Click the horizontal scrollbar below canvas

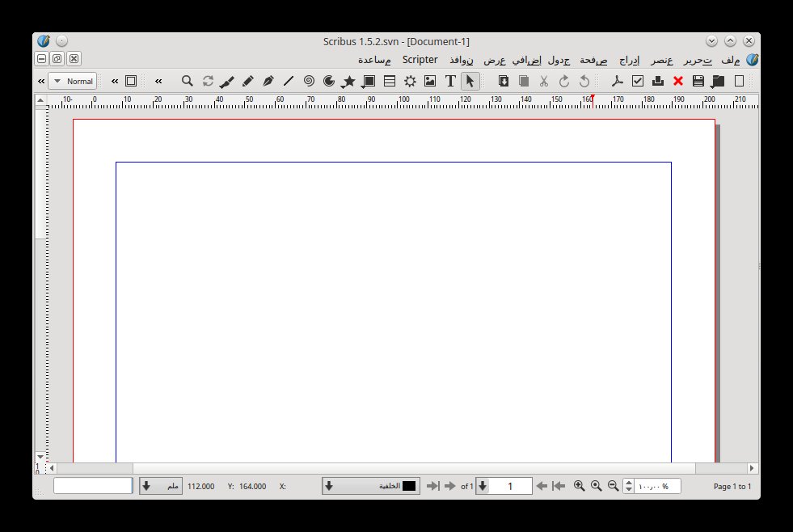(x=404, y=468)
